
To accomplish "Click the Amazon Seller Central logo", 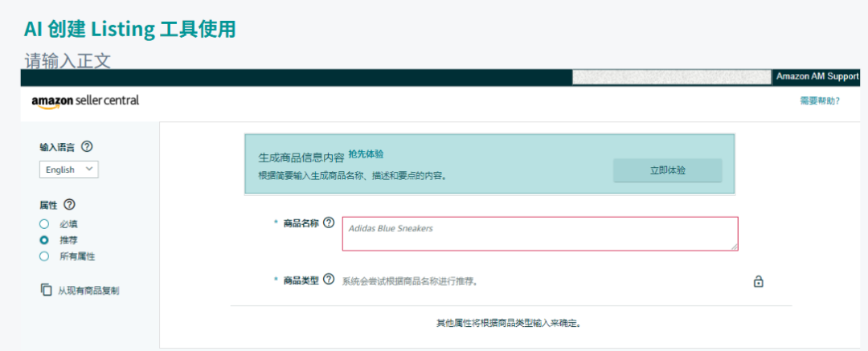I will click(85, 100).
